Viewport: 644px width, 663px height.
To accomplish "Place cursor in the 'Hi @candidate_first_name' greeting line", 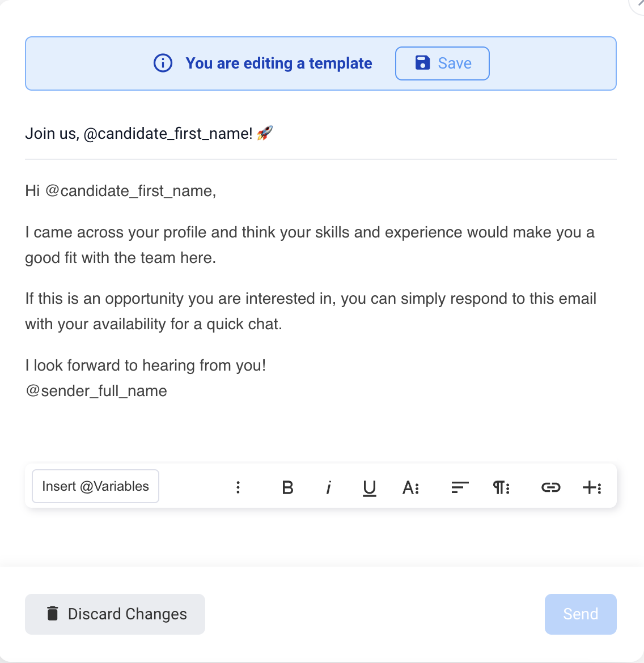I will click(121, 191).
